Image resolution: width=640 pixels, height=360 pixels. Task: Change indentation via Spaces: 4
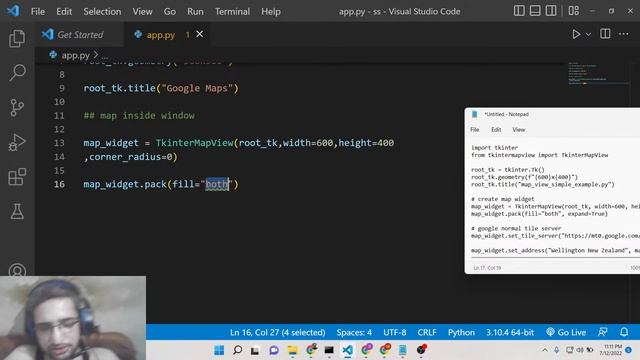click(x=354, y=332)
